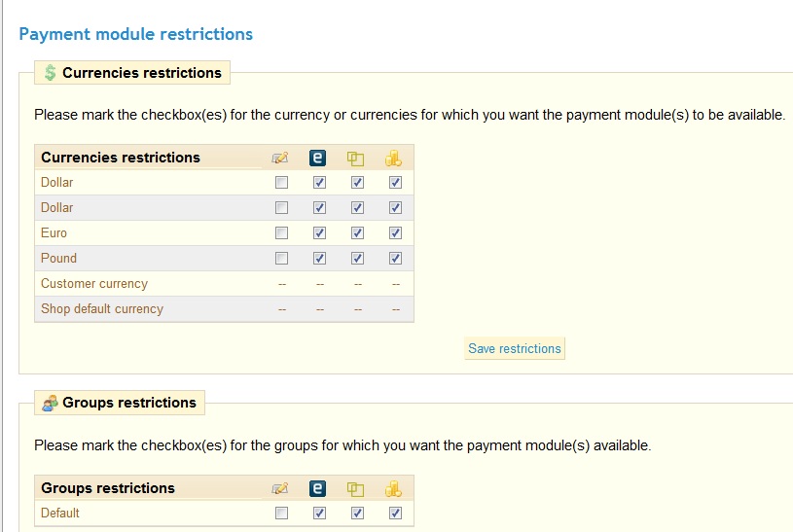Enable the cheque checkbox for Euro
793x532 pixels.
281,233
